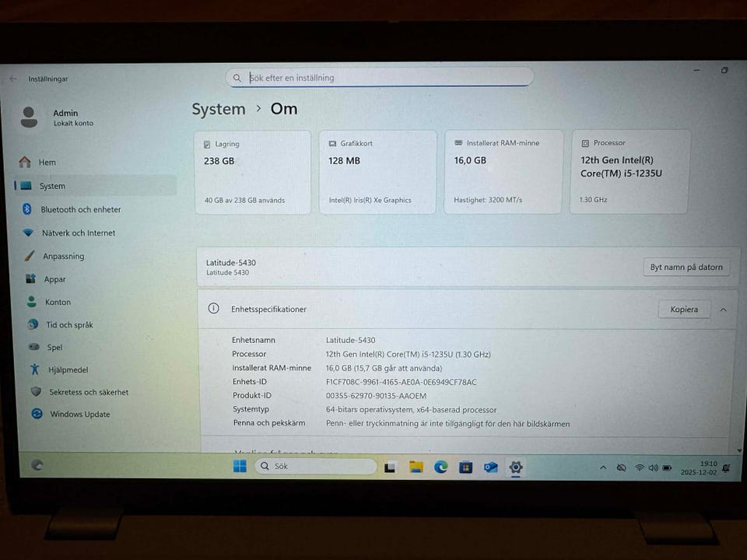Click Byt namn på datorn button

pyautogui.click(x=686, y=267)
